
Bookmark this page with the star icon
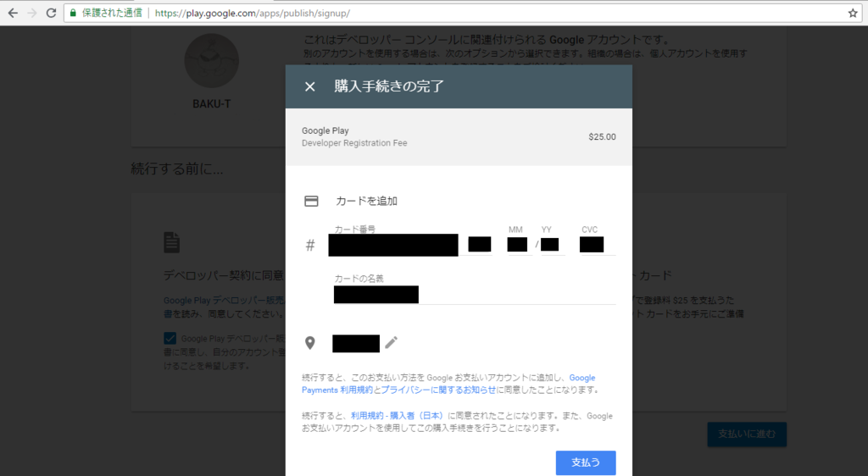click(853, 13)
